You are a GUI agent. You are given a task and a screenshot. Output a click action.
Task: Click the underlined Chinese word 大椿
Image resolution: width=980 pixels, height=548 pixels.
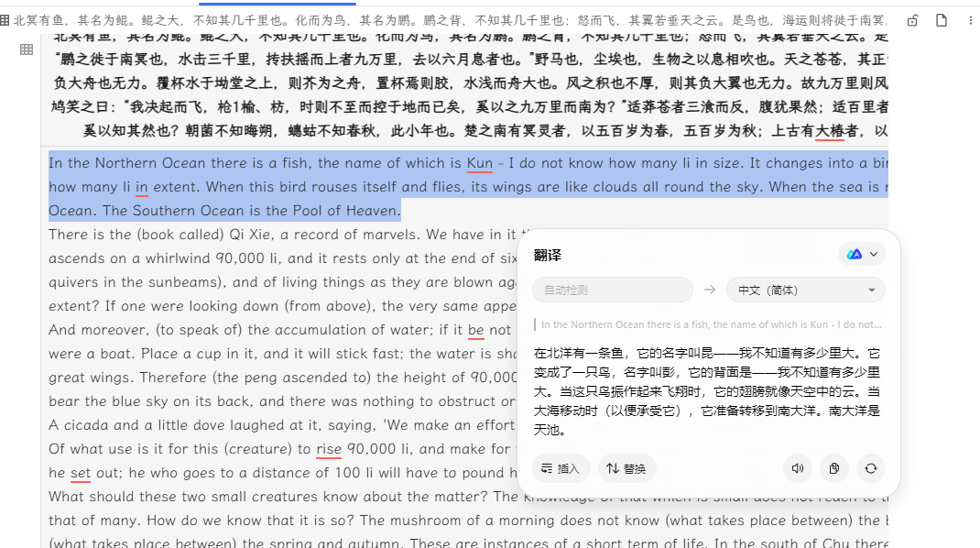830,131
